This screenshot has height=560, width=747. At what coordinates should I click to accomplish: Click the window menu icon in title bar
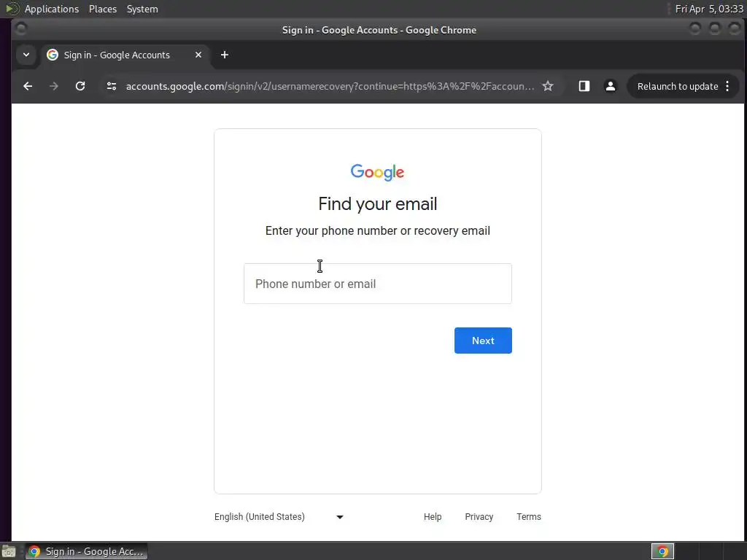(x=20, y=28)
